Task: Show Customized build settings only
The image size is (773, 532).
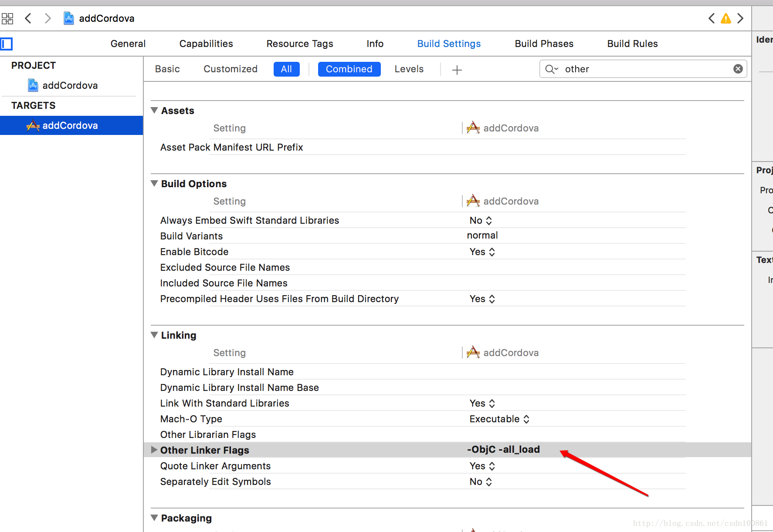Action: coord(231,69)
